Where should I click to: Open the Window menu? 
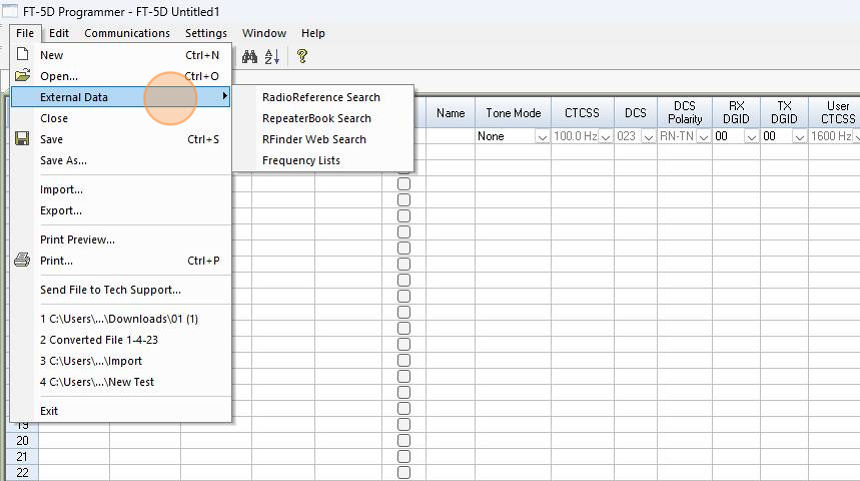[x=264, y=33]
